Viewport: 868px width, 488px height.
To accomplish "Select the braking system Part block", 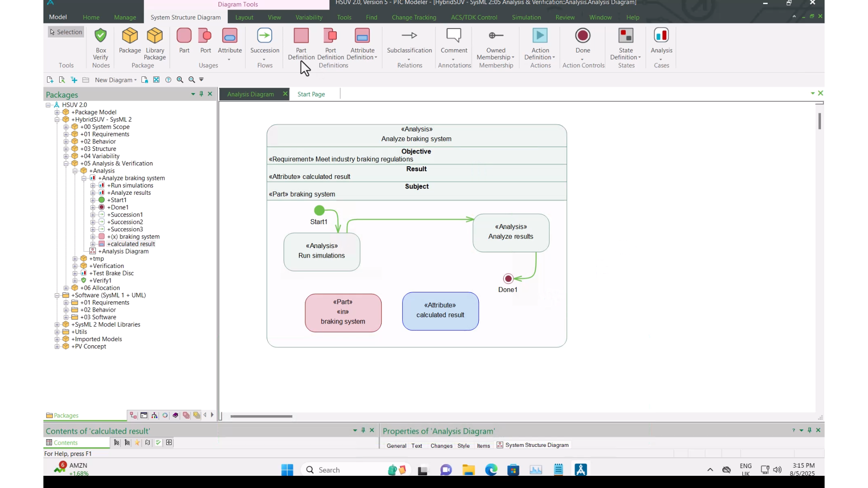I will (x=343, y=313).
